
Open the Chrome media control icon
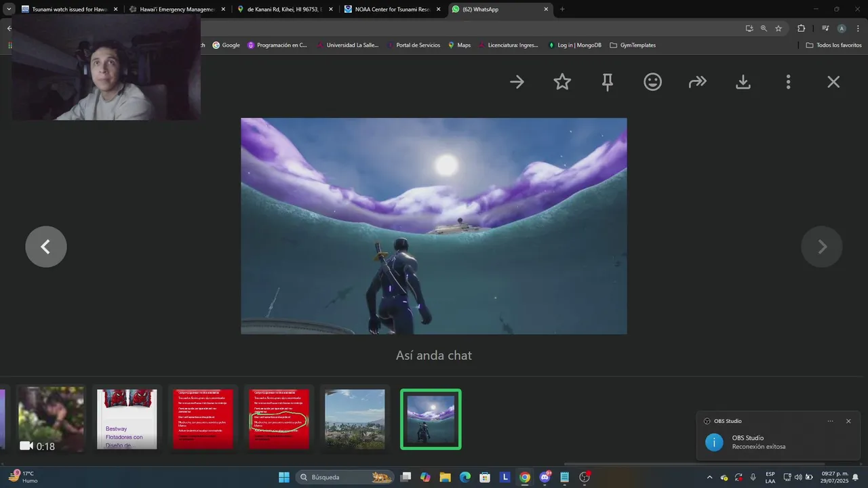point(825,28)
